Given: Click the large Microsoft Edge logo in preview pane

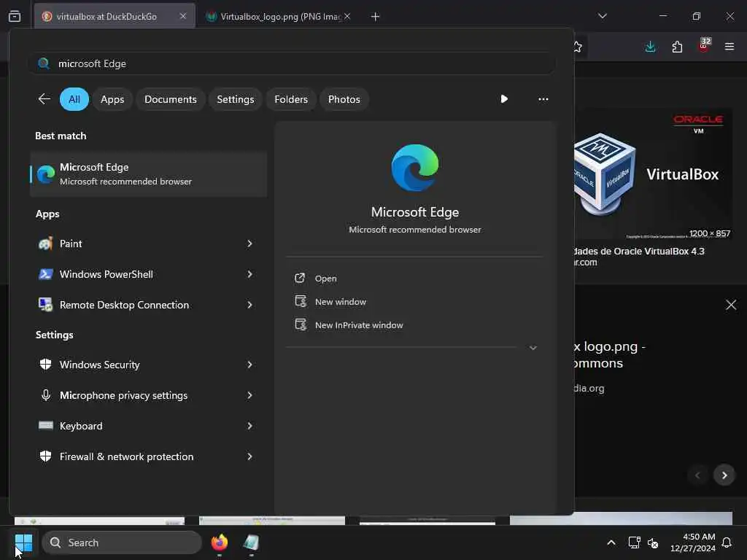Looking at the screenshot, I should (414, 168).
